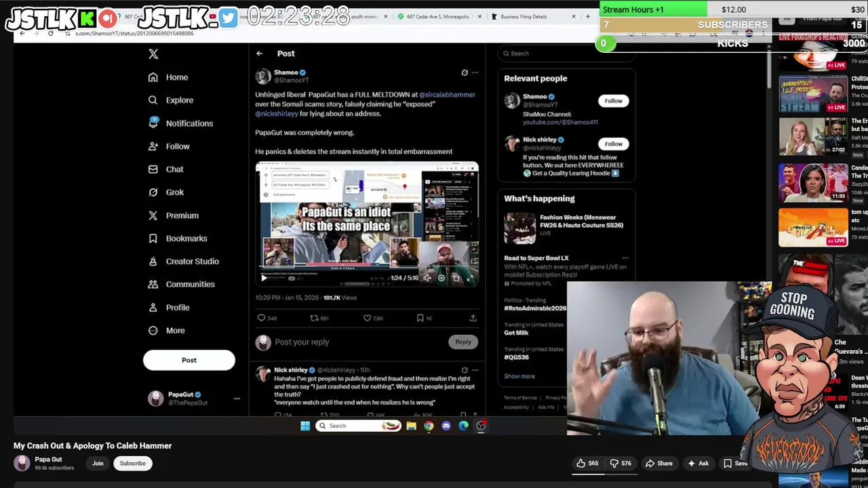868x488 pixels.
Task: Open three-dot menu on Shamoo's post
Action: pos(475,73)
